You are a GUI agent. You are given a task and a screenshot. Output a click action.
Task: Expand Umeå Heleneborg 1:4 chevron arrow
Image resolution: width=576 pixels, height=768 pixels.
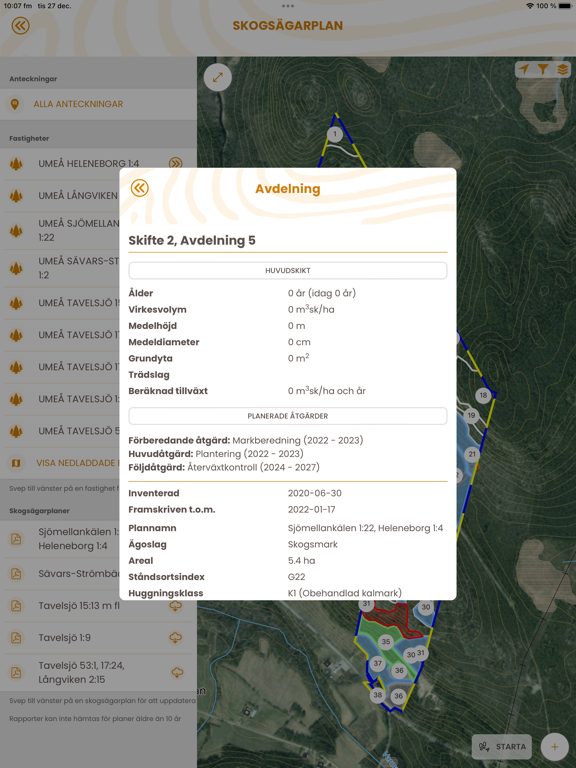tap(175, 164)
